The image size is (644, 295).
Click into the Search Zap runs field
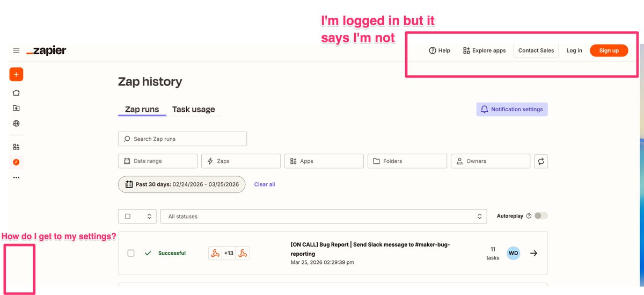click(182, 139)
